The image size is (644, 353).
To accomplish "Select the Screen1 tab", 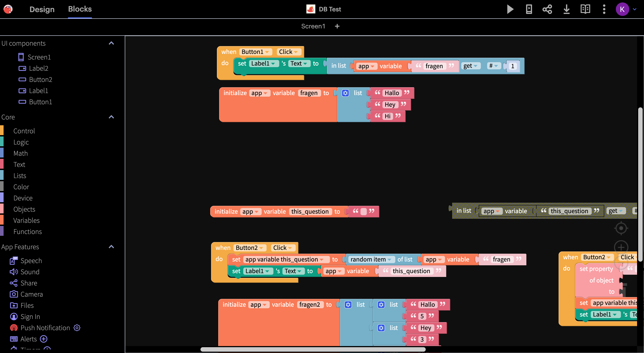I will click(x=313, y=26).
